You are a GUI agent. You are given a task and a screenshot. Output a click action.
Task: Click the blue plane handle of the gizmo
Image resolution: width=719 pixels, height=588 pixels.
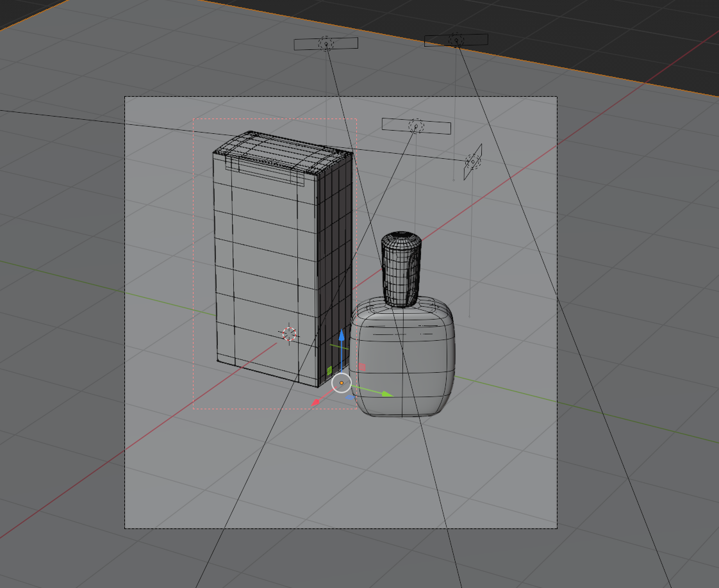pyautogui.click(x=350, y=397)
